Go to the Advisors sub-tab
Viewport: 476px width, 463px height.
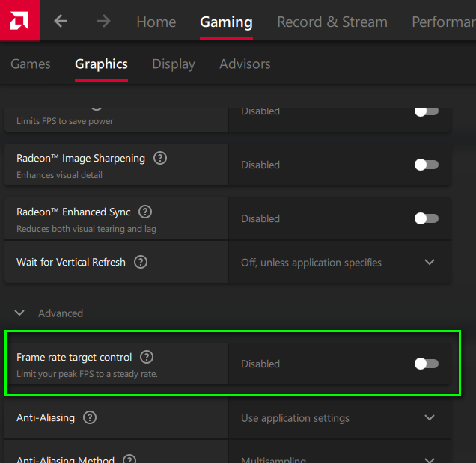[245, 64]
